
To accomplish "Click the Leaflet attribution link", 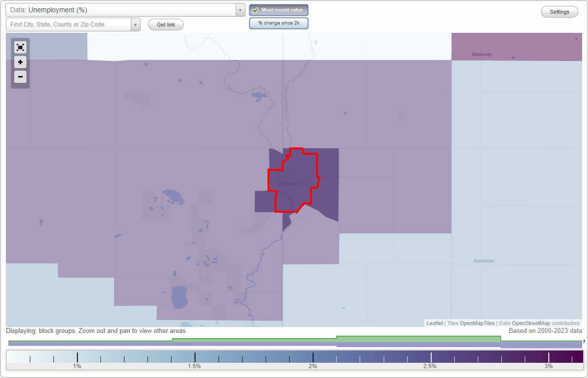I will pyautogui.click(x=434, y=323).
